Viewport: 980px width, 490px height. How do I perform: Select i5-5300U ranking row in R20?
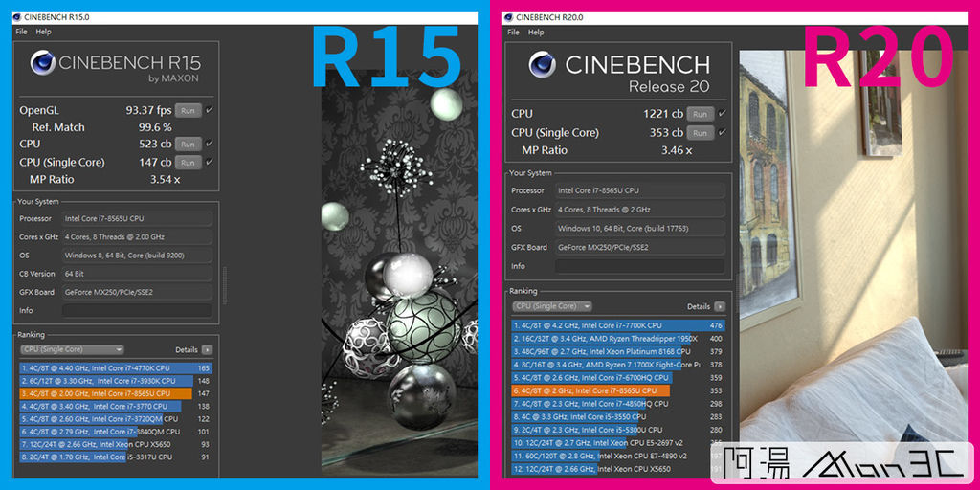619,430
